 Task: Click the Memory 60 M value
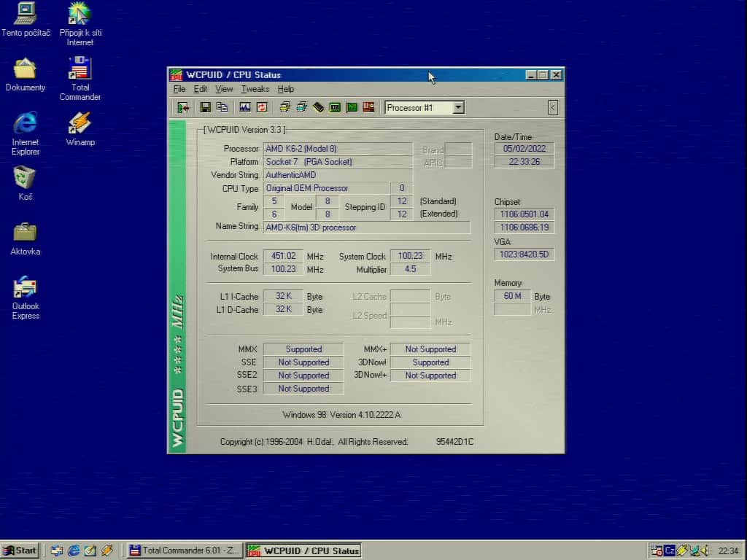coord(513,296)
